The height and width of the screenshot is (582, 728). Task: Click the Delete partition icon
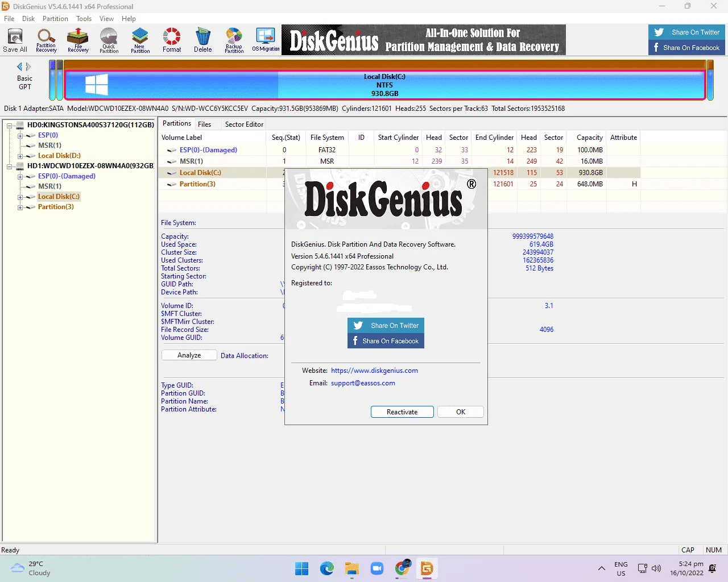click(202, 40)
